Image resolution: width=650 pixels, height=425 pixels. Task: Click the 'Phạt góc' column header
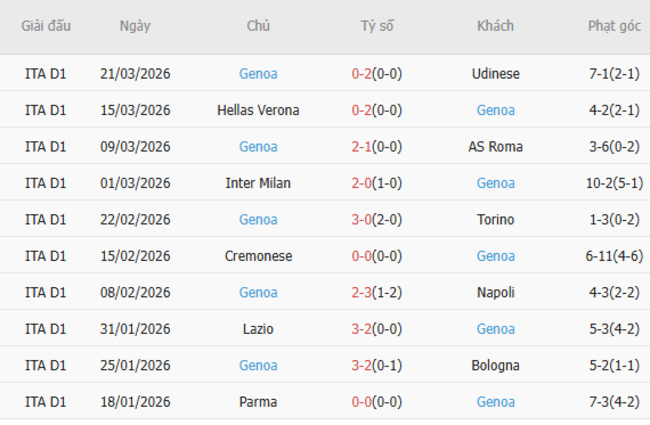tap(614, 26)
